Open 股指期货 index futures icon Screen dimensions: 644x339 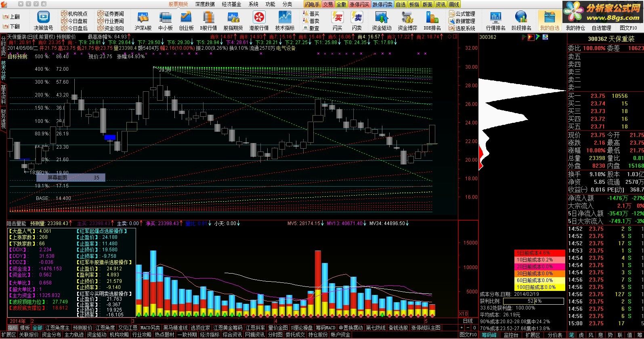point(233,20)
